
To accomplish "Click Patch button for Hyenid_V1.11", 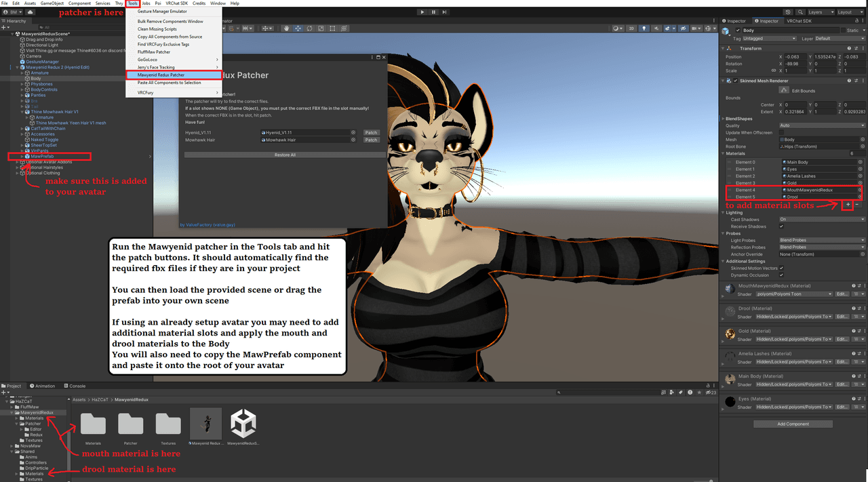I will (x=371, y=133).
